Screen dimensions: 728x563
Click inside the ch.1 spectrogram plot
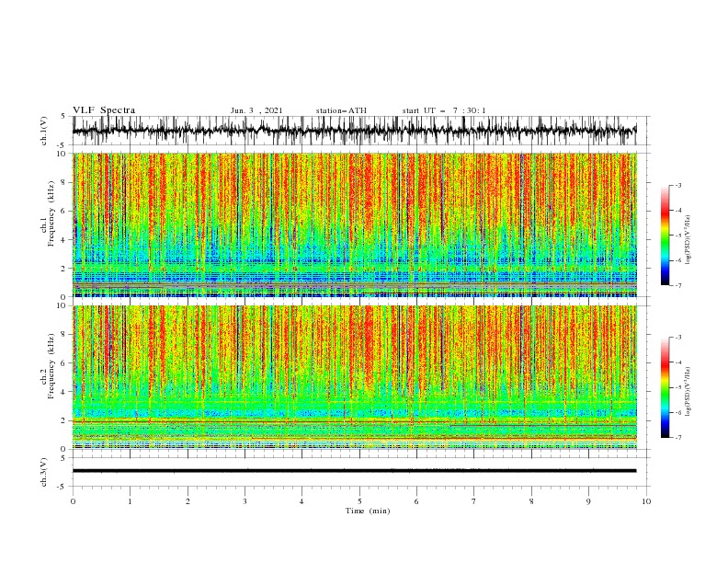354,224
